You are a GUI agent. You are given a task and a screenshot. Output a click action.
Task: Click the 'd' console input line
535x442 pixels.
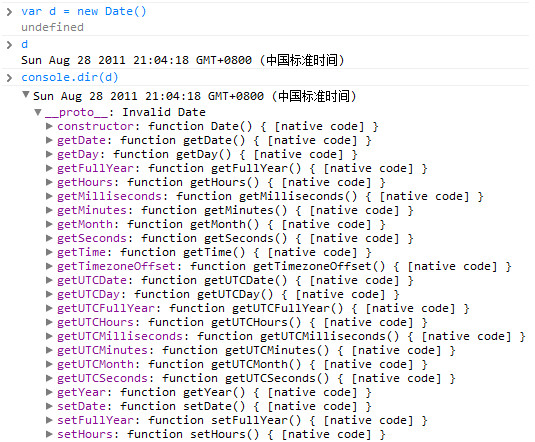[x=25, y=44]
